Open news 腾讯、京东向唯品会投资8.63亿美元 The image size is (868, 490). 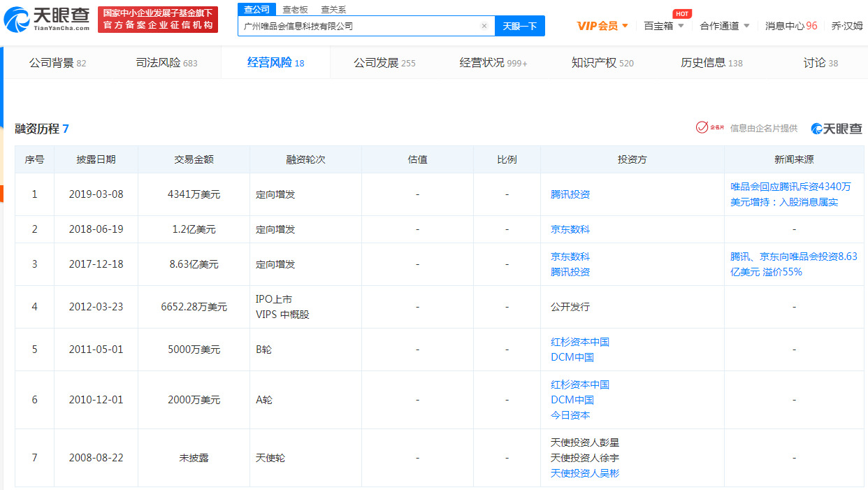[x=794, y=264]
